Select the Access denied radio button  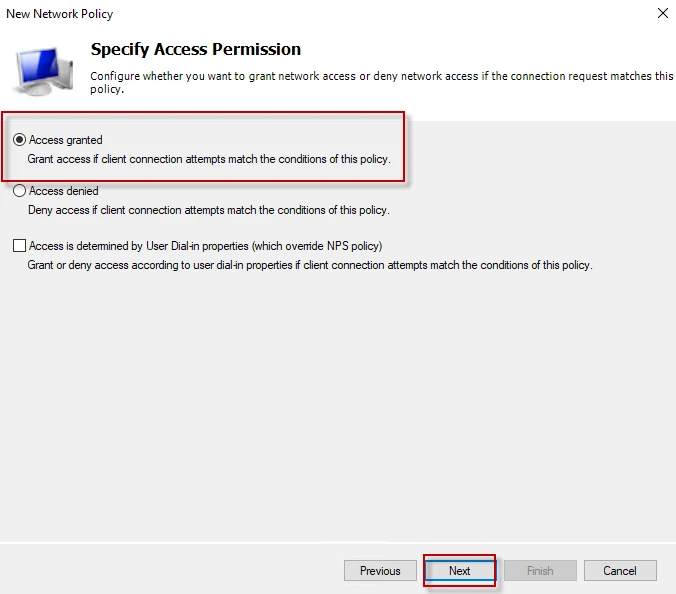[x=20, y=191]
